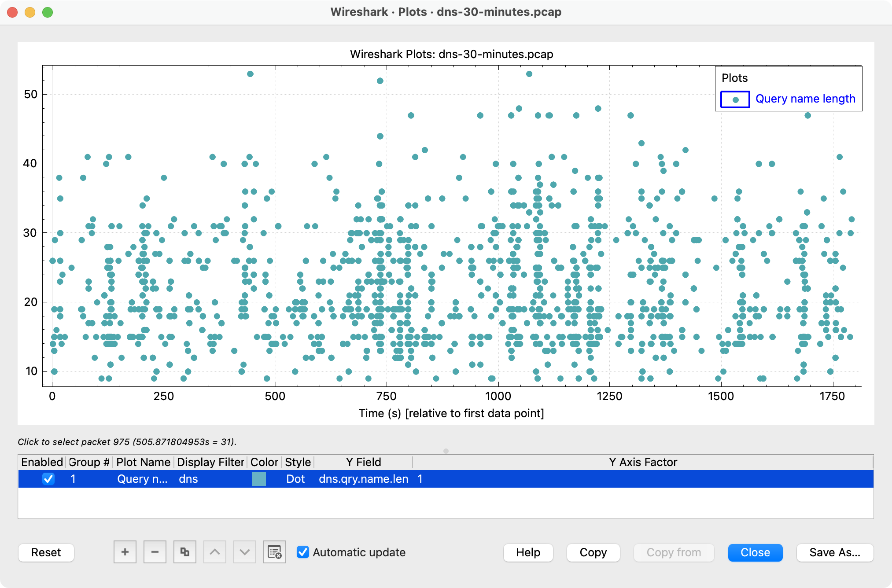This screenshot has height=588, width=892.
Task: Click the Plot Name column header
Action: pyautogui.click(x=143, y=462)
